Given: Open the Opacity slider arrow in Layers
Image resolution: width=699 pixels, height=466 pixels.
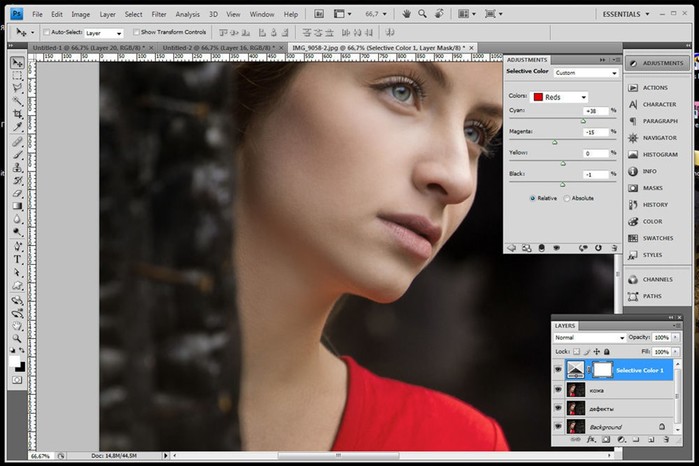Looking at the screenshot, I should click(676, 338).
